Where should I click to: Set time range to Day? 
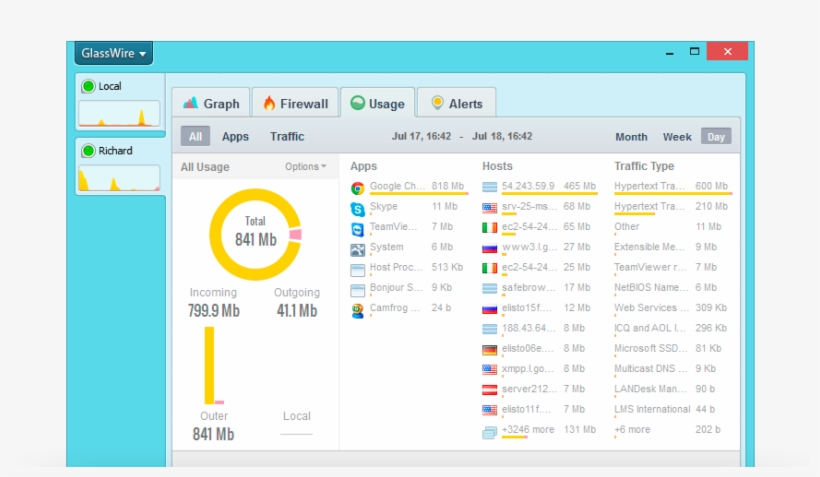click(716, 137)
